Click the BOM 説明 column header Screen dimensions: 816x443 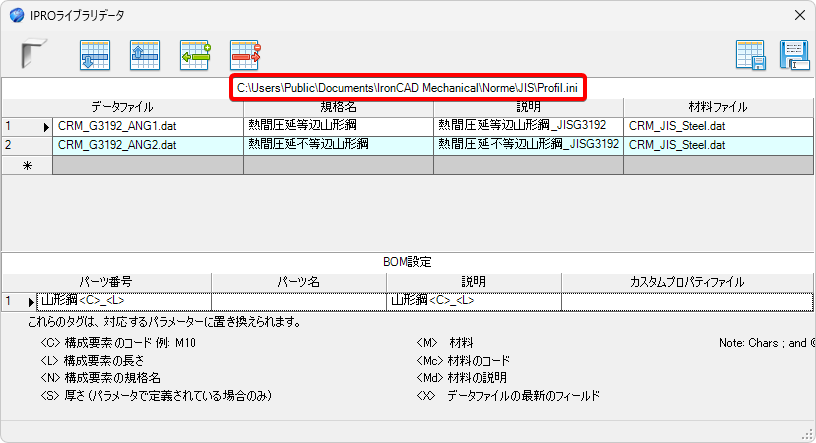coord(474,282)
